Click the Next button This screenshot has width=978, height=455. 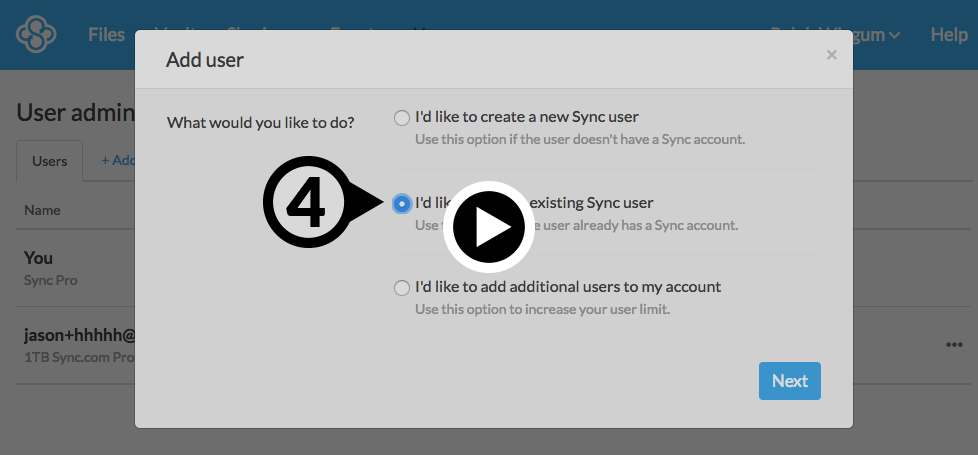(789, 381)
